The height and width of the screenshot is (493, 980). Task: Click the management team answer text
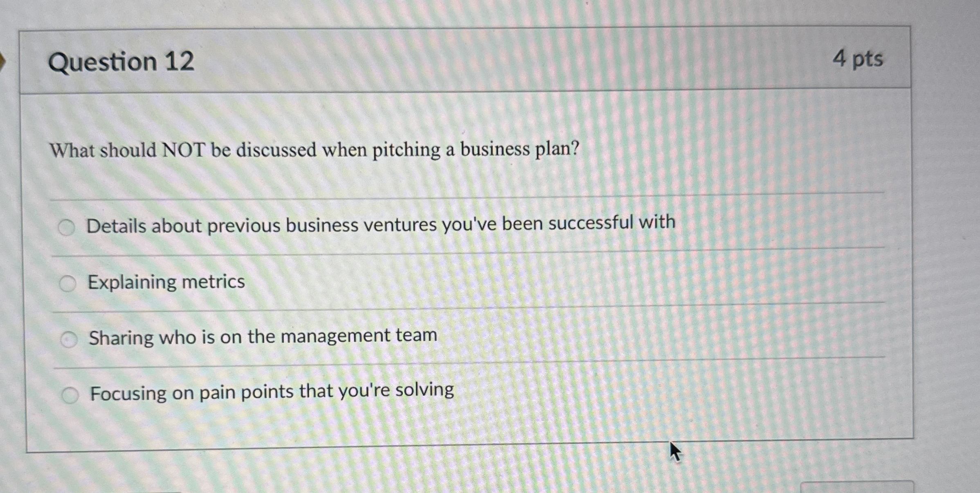click(x=263, y=336)
